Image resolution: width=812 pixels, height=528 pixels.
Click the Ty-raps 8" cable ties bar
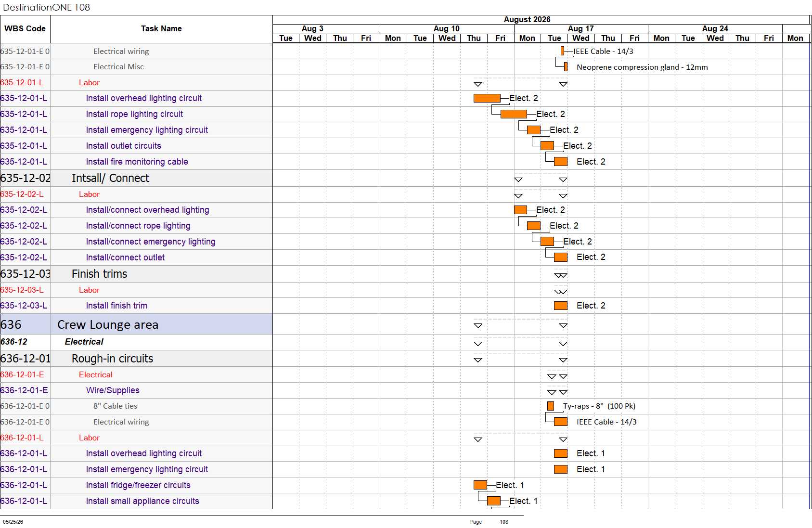click(551, 406)
